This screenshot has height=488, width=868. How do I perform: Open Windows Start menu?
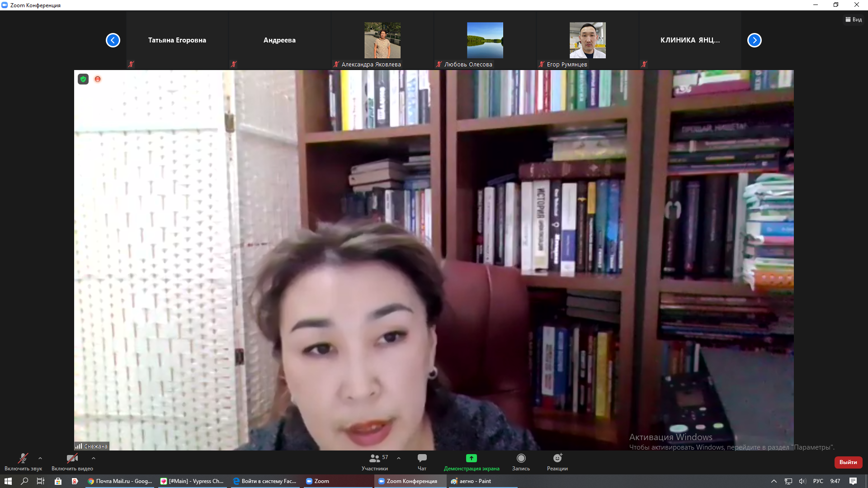[8, 481]
